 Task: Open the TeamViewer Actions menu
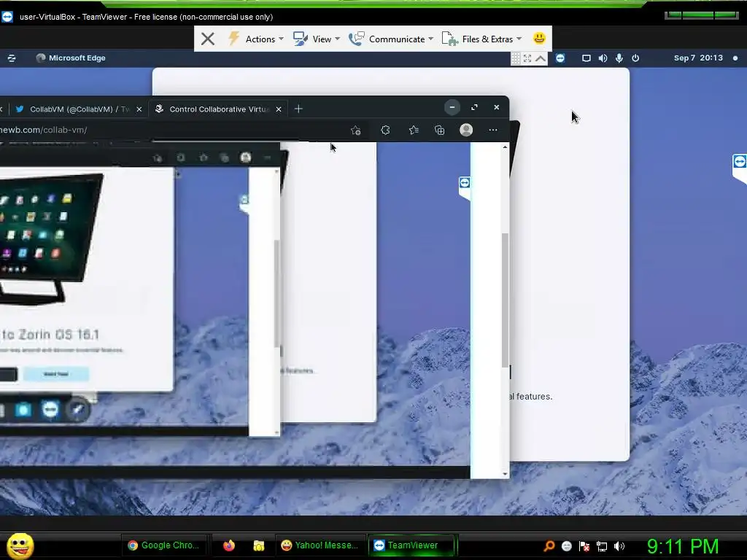tap(256, 39)
